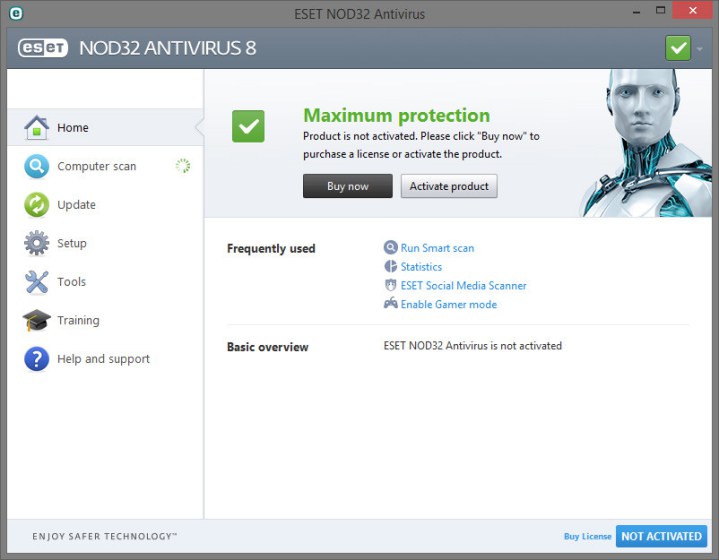Viewport: 719px width, 560px height.
Task: Click the Buy License link in footer
Action: pyautogui.click(x=587, y=537)
